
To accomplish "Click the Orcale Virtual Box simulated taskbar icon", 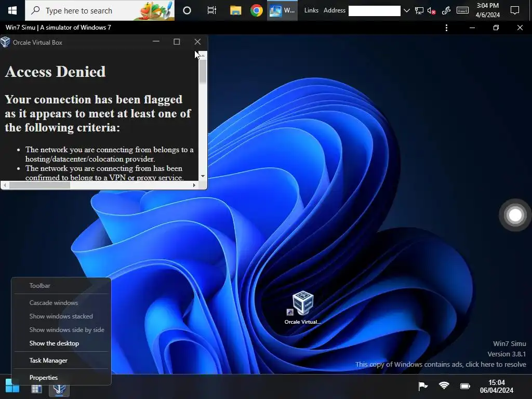I will pos(59,389).
